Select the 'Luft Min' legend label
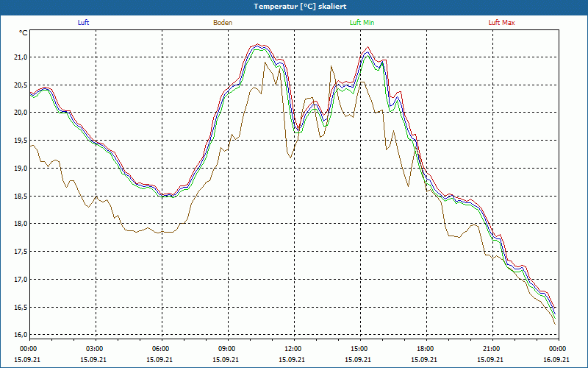 (362, 23)
